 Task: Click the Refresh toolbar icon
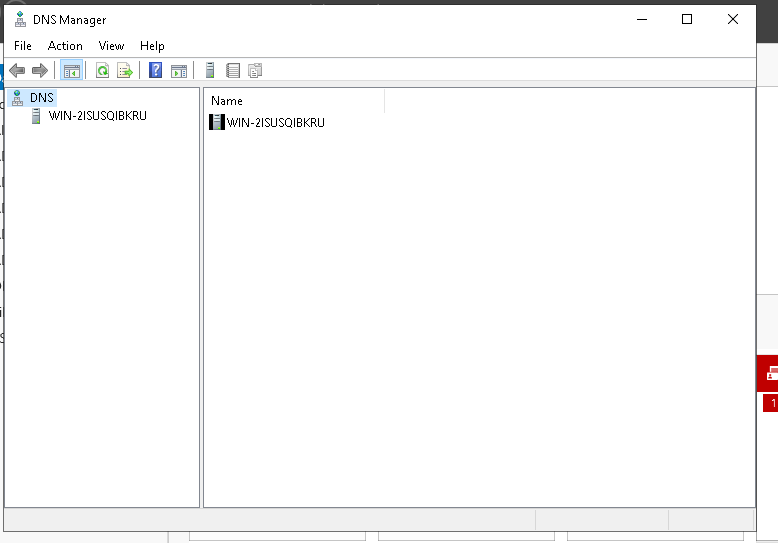click(102, 70)
